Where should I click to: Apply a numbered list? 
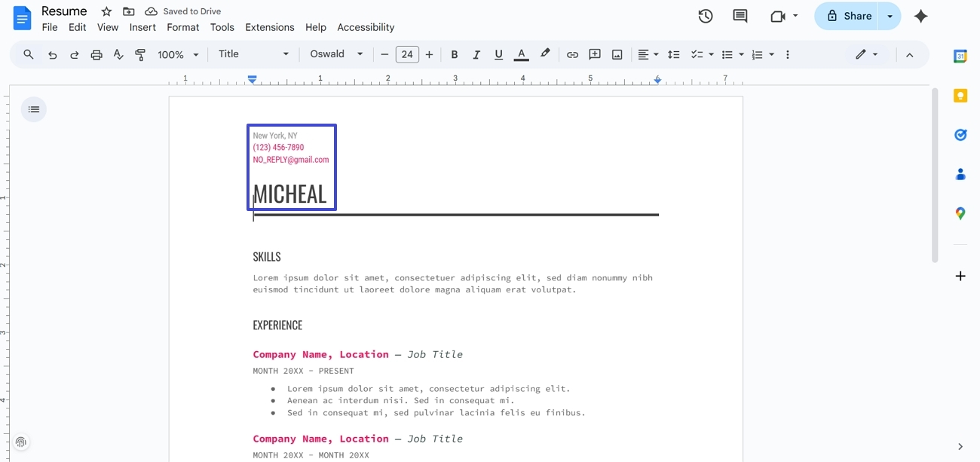(758, 54)
